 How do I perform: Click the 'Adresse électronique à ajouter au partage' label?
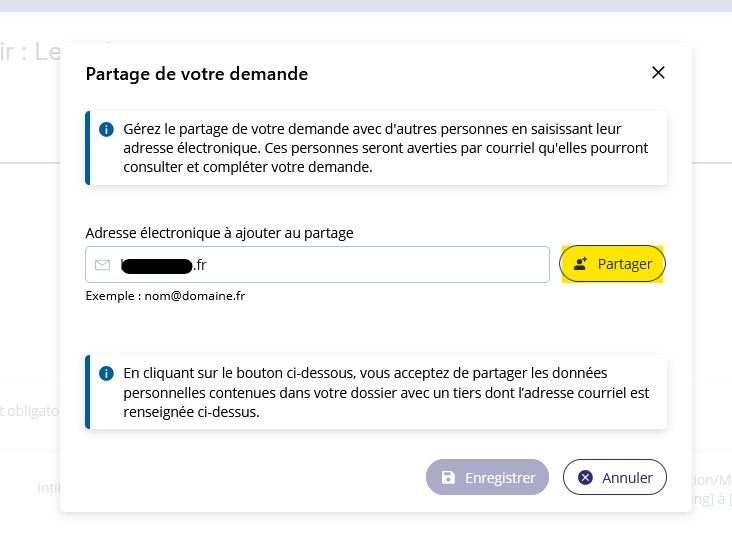coord(219,233)
